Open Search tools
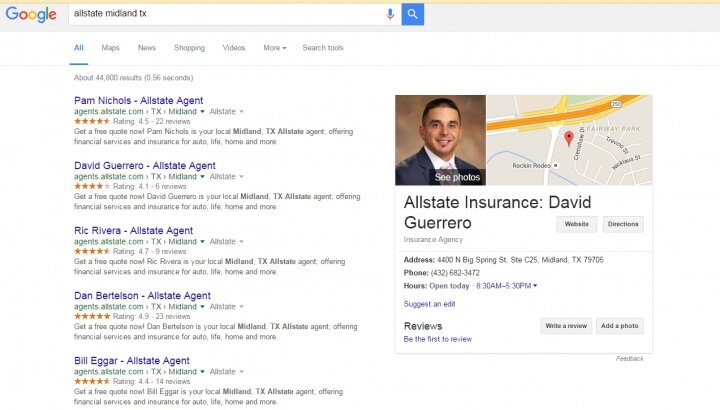 tap(323, 48)
